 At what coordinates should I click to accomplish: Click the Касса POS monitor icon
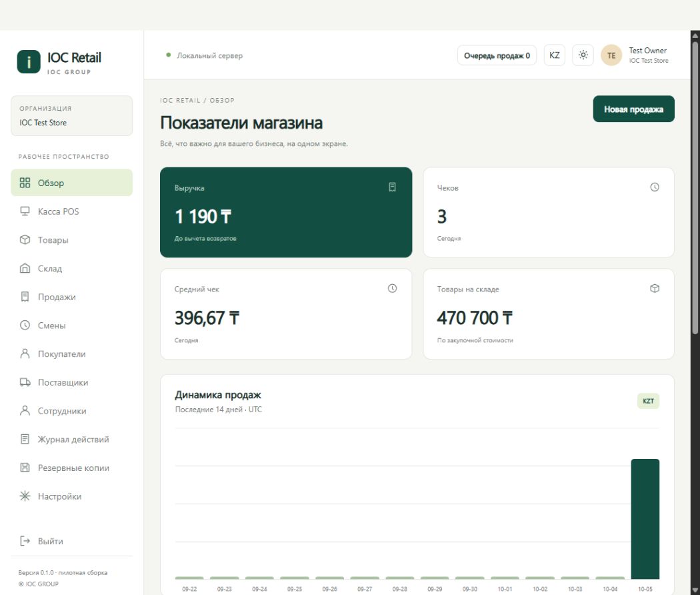tap(25, 211)
